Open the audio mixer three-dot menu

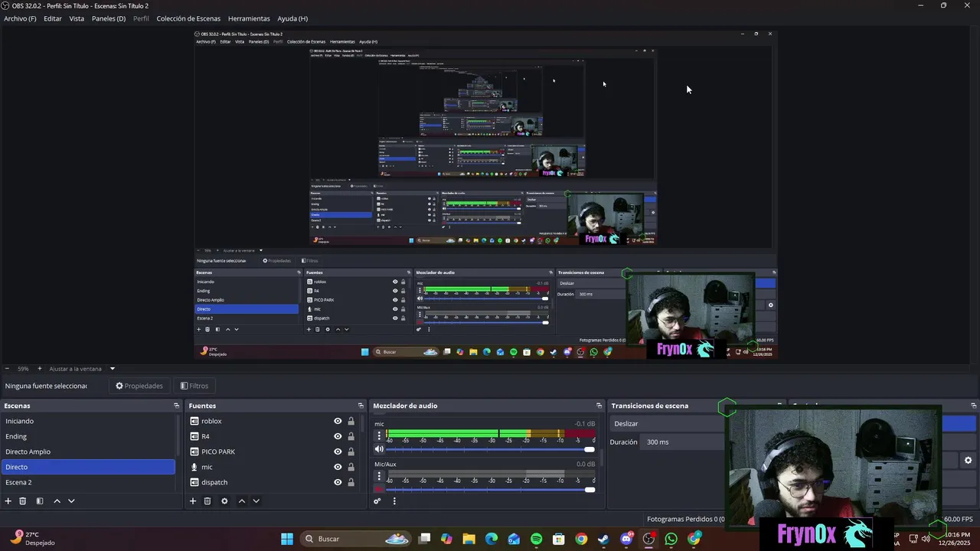(x=394, y=501)
